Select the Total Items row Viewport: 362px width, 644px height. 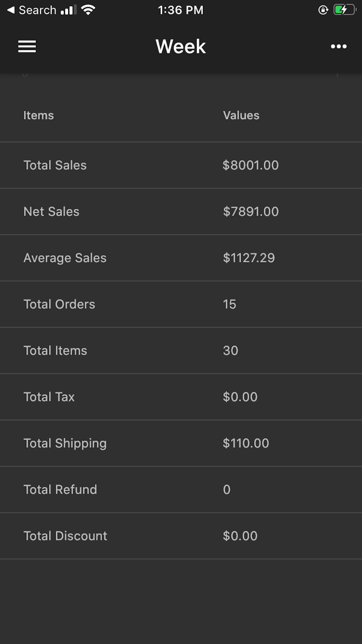tap(181, 351)
